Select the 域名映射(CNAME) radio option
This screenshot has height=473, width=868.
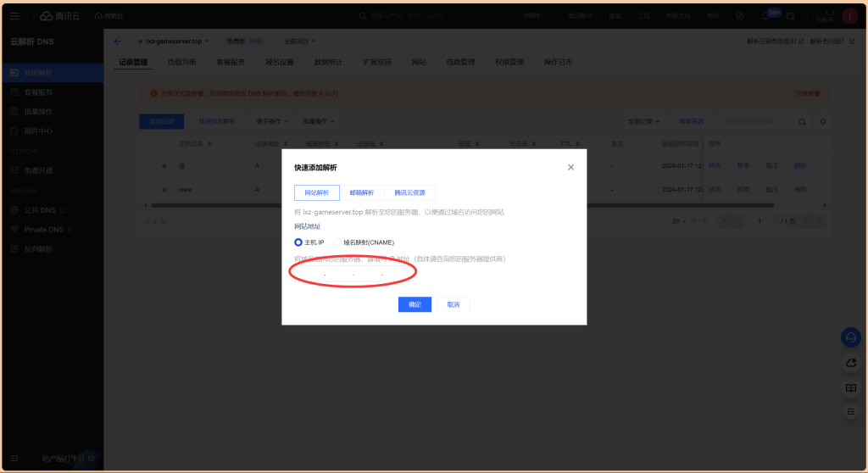pos(338,242)
